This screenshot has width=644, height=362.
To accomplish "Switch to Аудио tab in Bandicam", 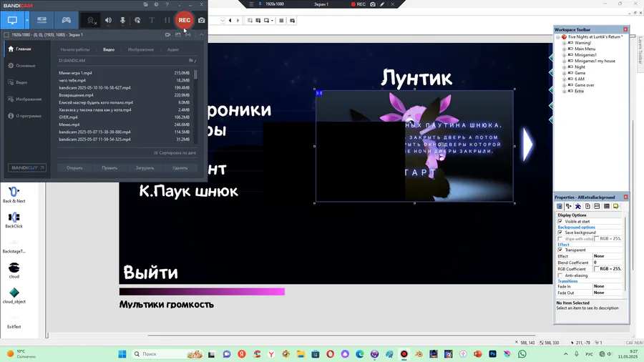I will click(x=173, y=49).
